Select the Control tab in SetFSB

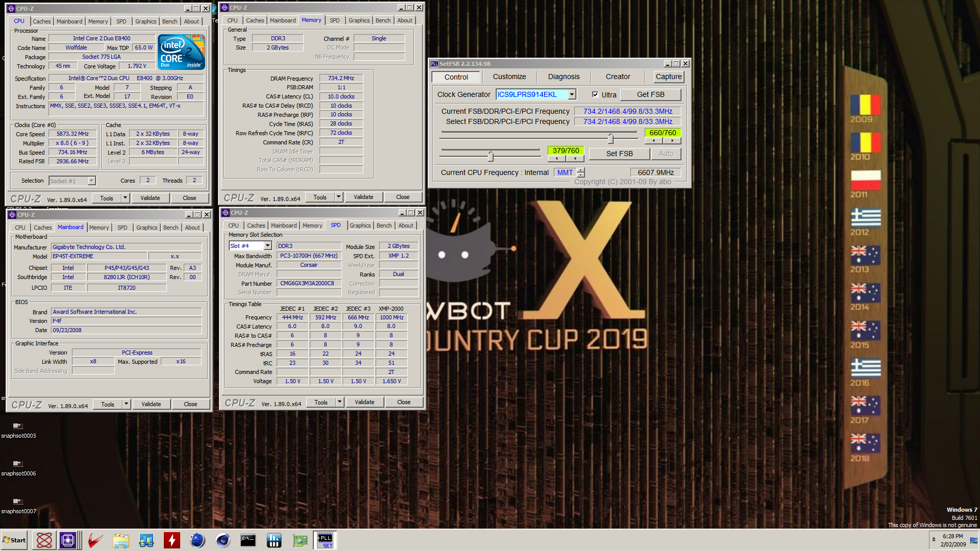[x=456, y=77]
